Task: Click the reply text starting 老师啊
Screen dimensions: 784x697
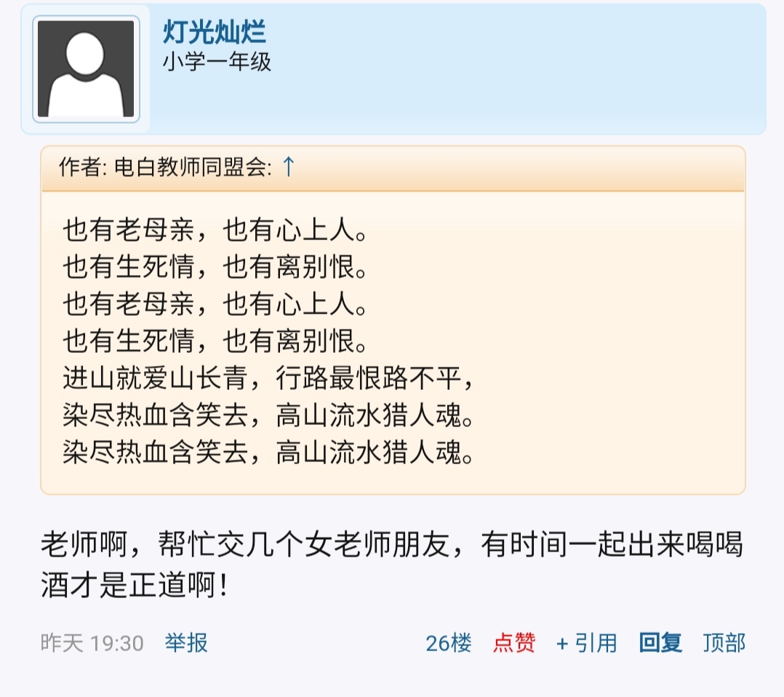Action: [391, 546]
